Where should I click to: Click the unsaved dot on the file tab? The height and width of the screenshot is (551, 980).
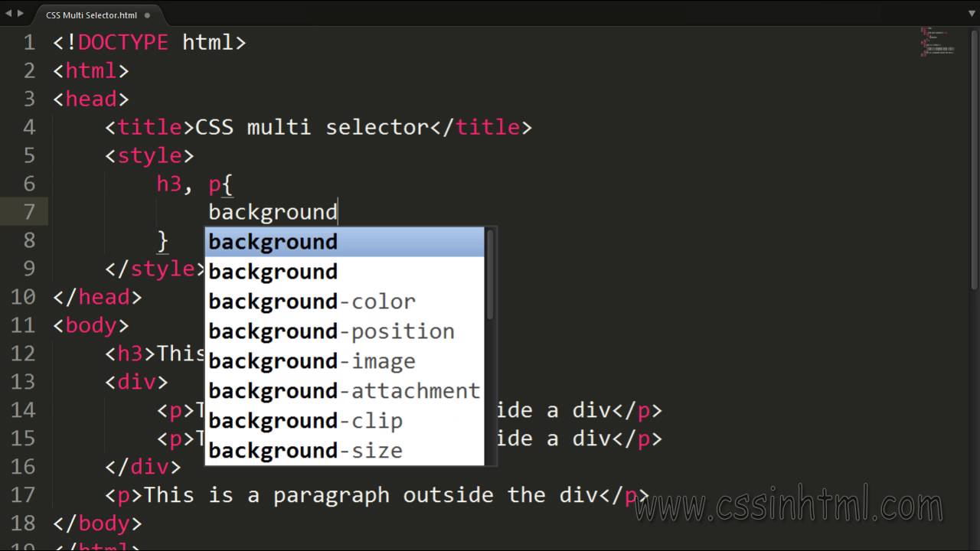(x=147, y=15)
